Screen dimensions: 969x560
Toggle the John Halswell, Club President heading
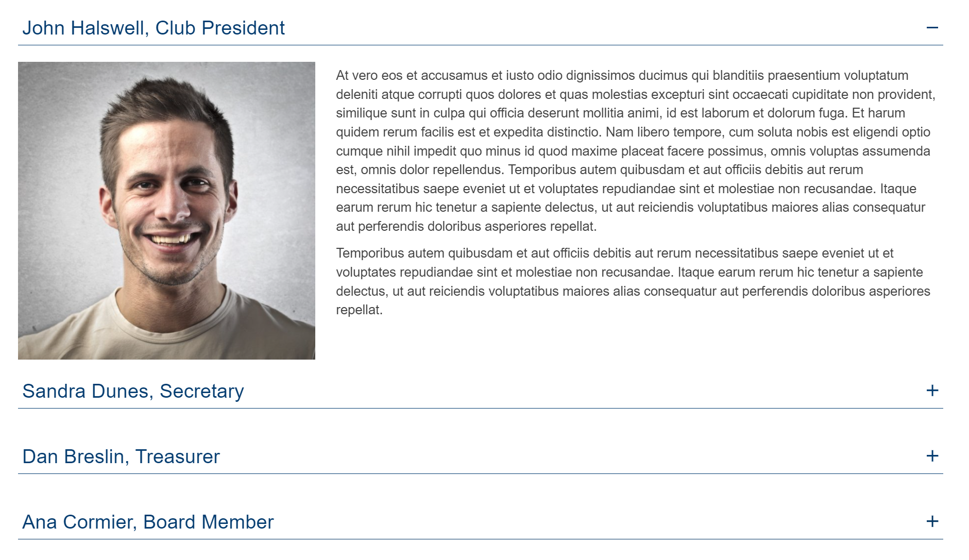(480, 28)
